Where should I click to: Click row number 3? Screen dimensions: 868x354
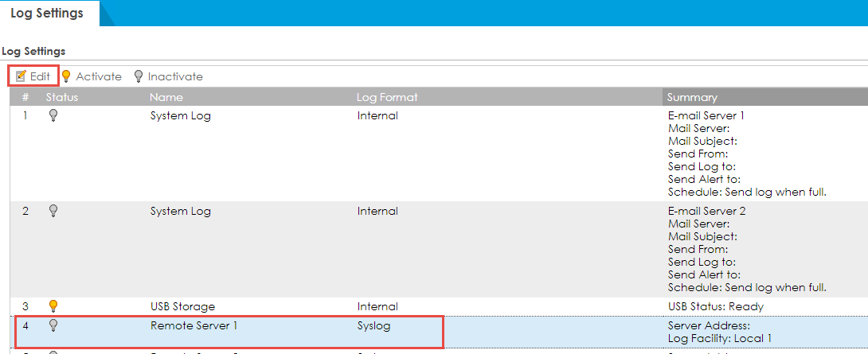(x=25, y=305)
